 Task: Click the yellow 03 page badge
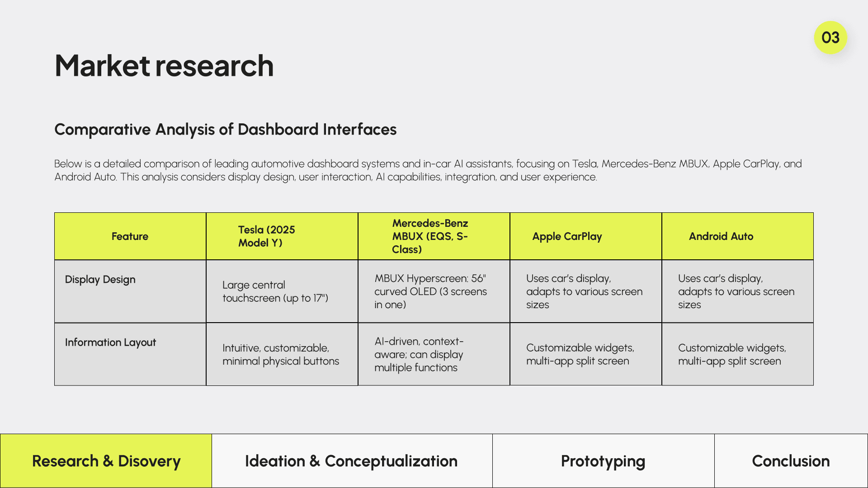(x=830, y=38)
